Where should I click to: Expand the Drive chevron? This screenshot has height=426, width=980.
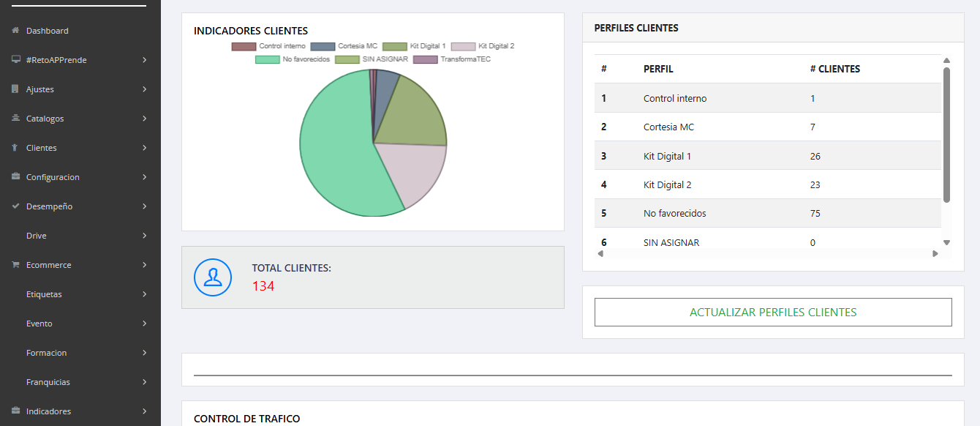(x=145, y=236)
